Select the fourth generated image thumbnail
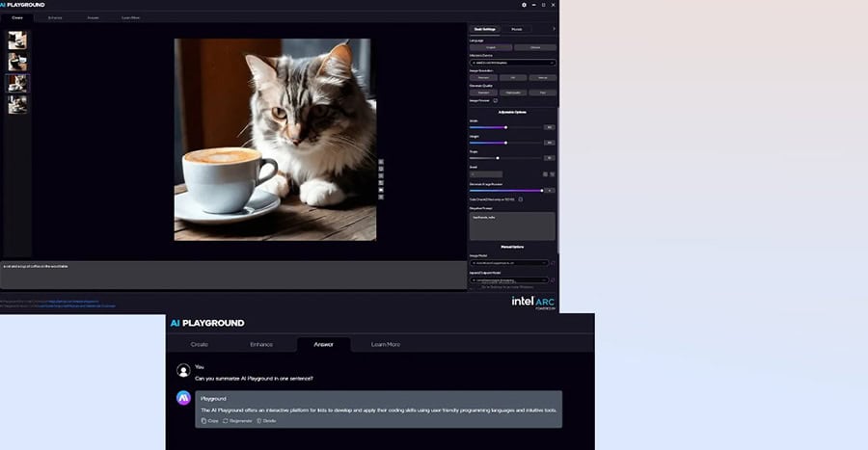The width and height of the screenshot is (868, 450). 17,104
